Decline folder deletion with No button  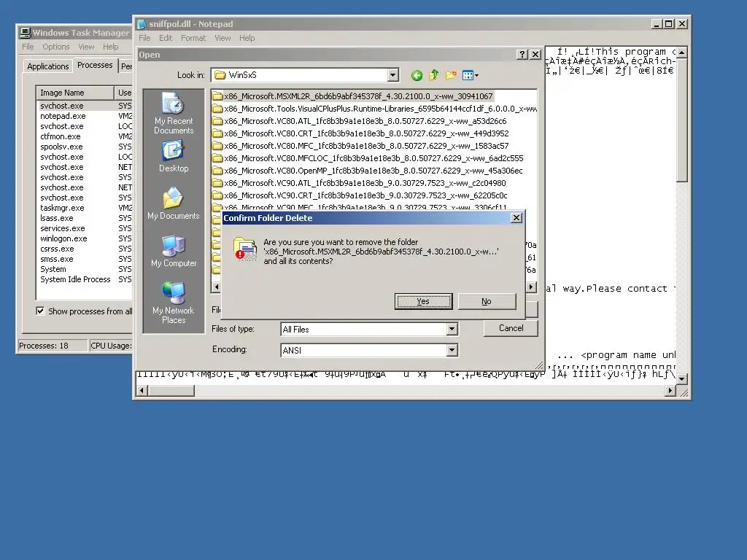point(487,301)
